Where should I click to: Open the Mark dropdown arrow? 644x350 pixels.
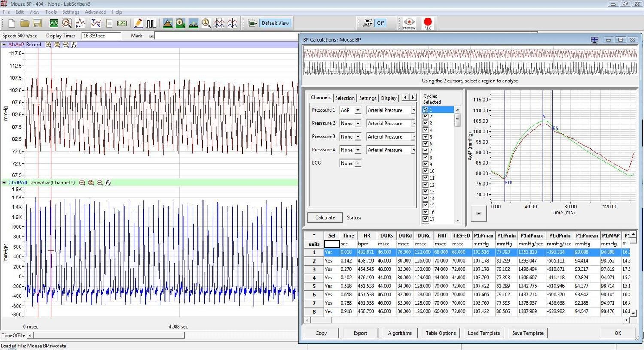[x=151, y=36]
